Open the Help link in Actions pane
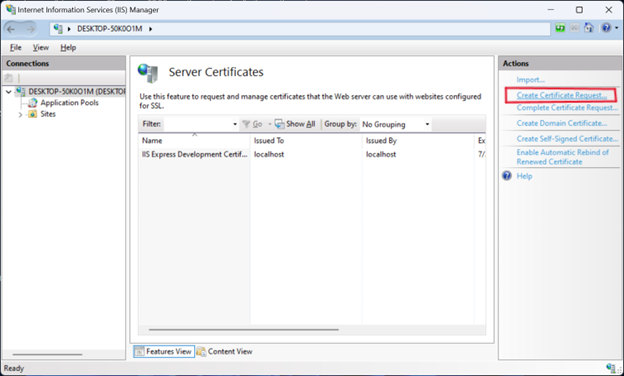Screen dimensions: 624x376 (524, 176)
